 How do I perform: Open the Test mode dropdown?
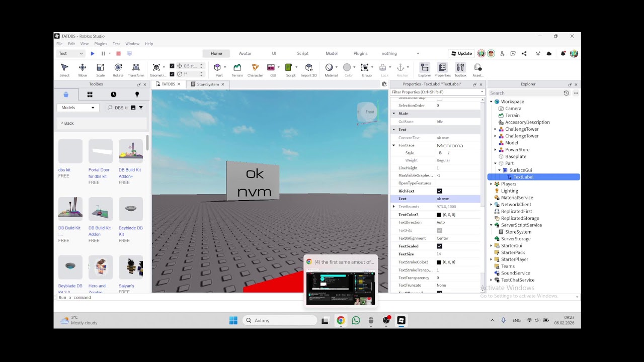70,53
